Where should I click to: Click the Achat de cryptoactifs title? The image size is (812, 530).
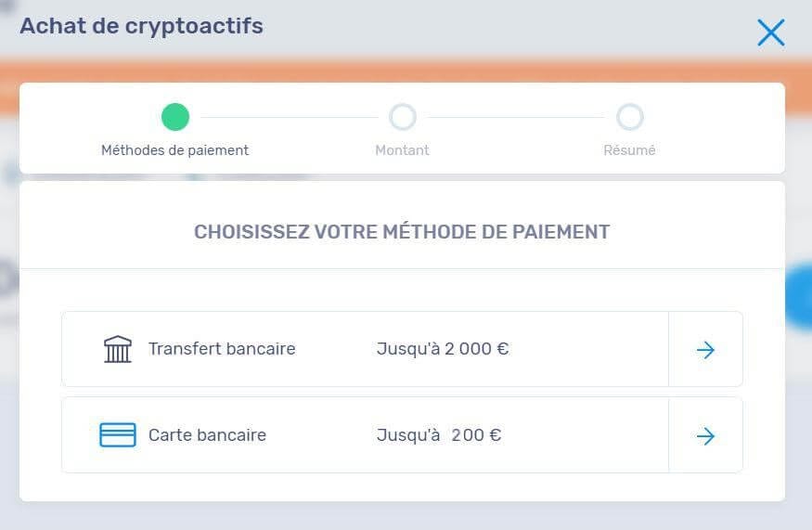(x=141, y=26)
